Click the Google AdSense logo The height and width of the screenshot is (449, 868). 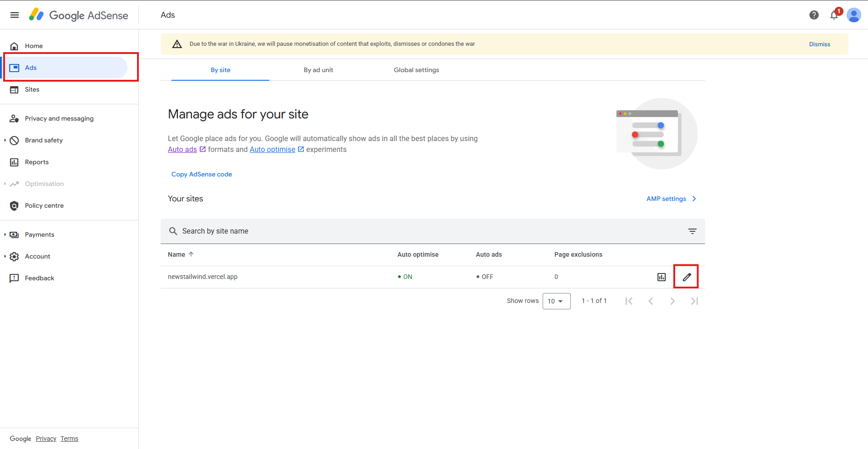point(78,15)
